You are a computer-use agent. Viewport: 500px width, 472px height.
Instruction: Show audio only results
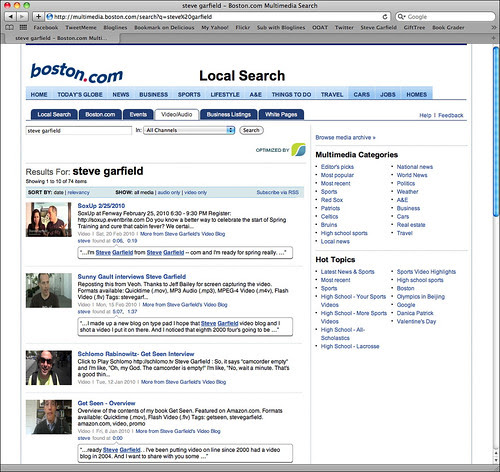coord(169,192)
